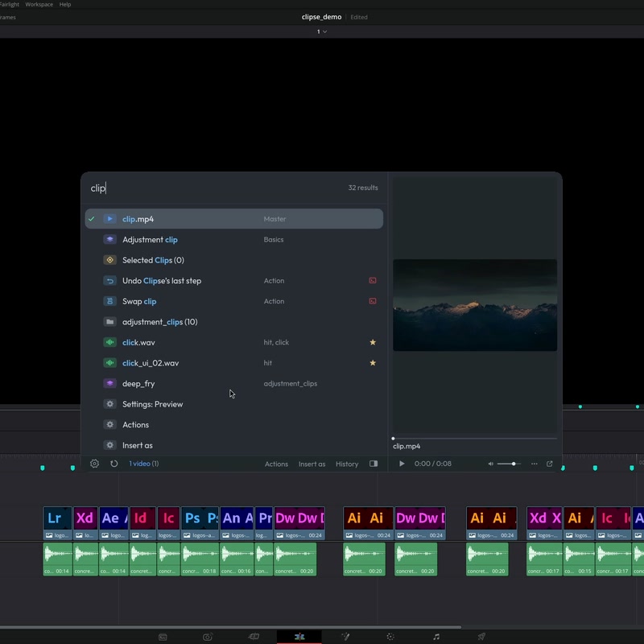Open the Workspace menu

(39, 4)
